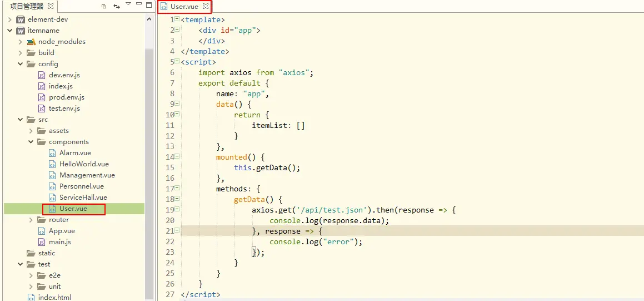The width and height of the screenshot is (644, 301).
Task: Select the Alarm.vue file icon
Action: pos(52,153)
